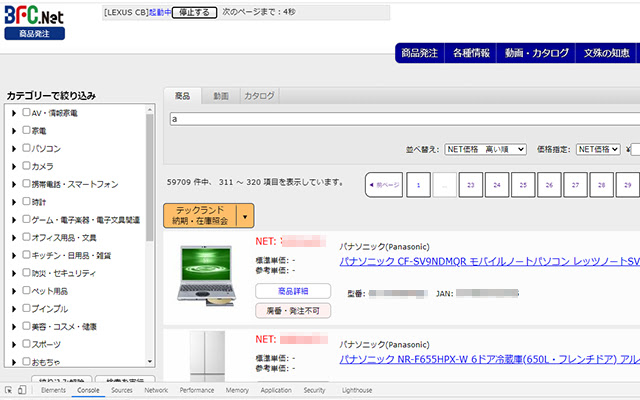Expand the 家電 category arrow

coord(14,131)
